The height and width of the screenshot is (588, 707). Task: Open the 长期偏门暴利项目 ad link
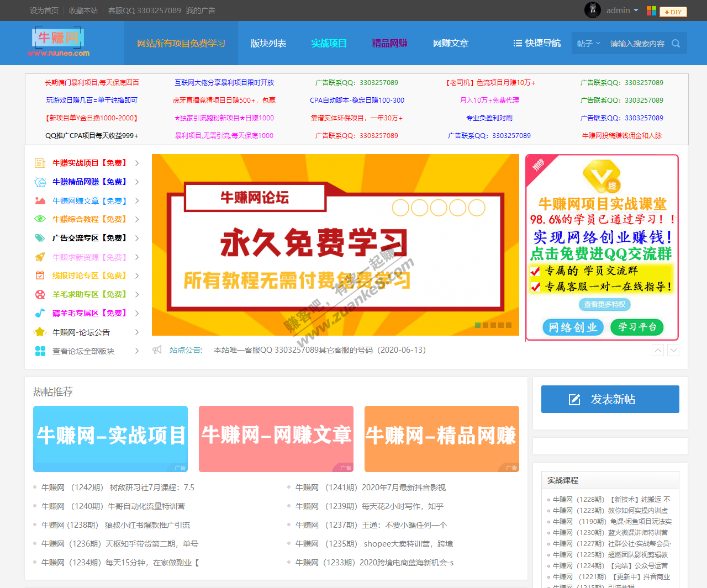(x=92, y=82)
